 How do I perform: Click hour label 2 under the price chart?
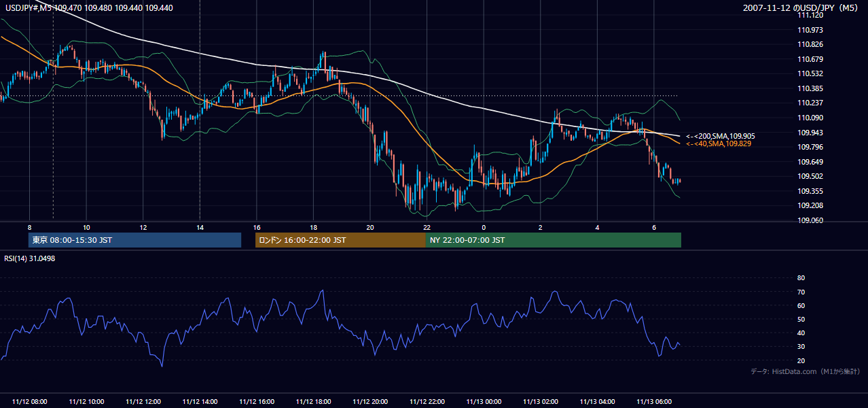[x=540, y=227]
